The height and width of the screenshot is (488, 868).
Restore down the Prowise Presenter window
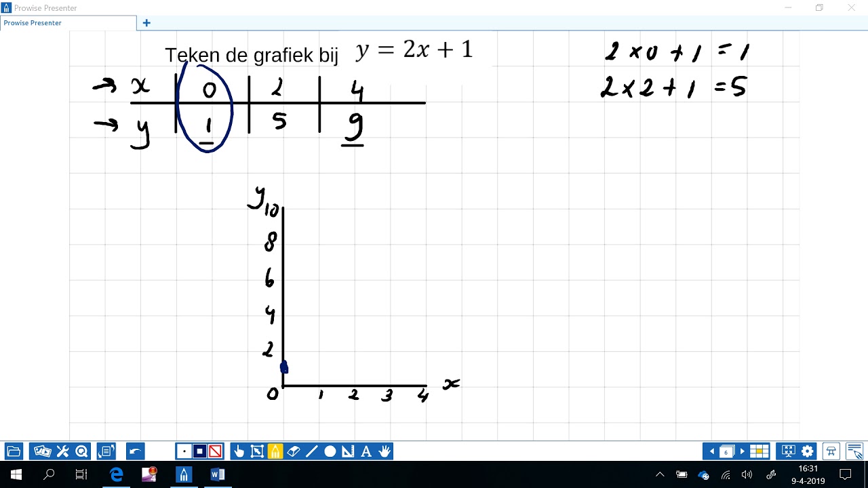[x=819, y=8]
